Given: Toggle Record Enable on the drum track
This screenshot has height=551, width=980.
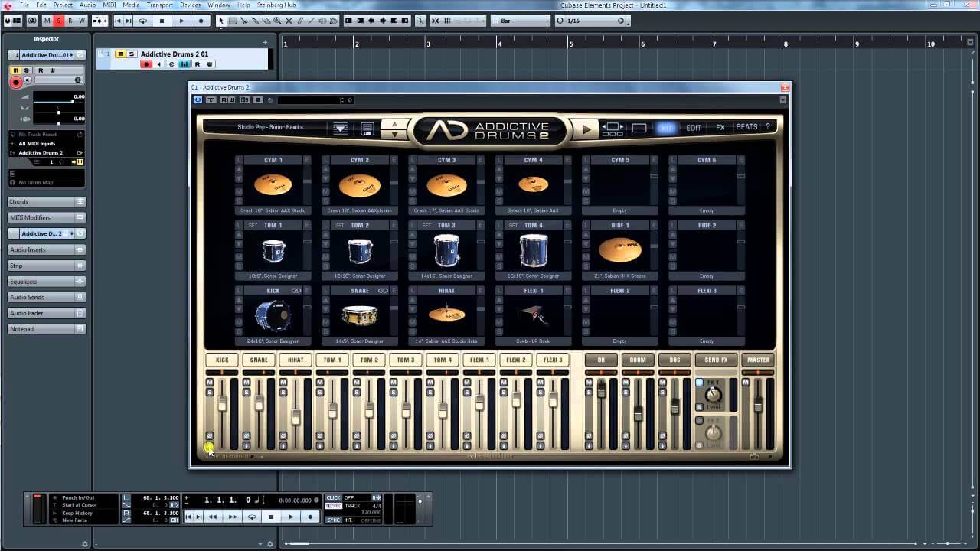Looking at the screenshot, I should (x=146, y=64).
